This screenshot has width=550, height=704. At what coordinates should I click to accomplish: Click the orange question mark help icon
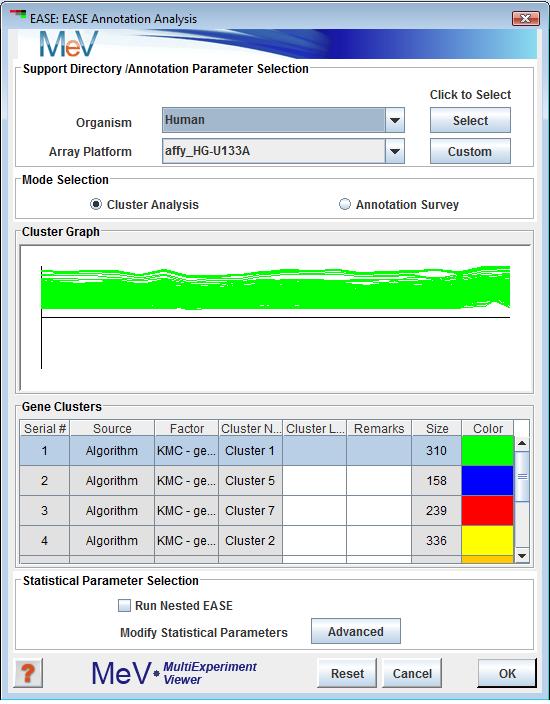pos(28,673)
